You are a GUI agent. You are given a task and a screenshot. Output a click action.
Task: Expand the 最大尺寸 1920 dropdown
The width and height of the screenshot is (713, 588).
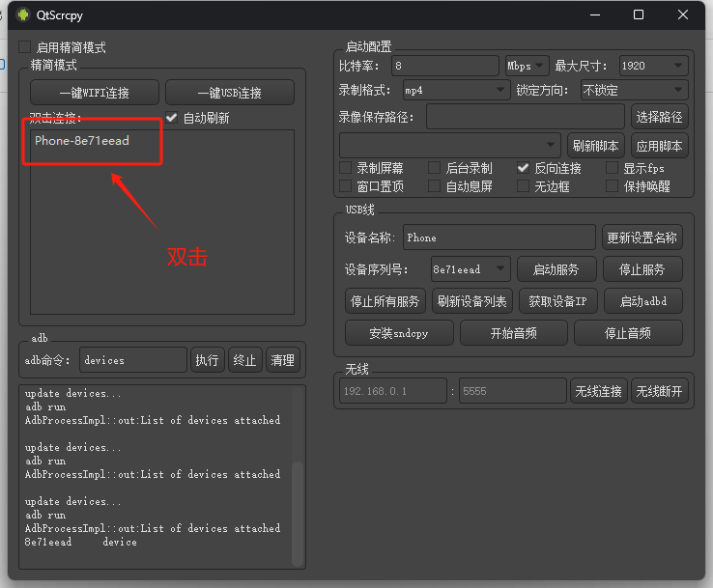tap(653, 66)
